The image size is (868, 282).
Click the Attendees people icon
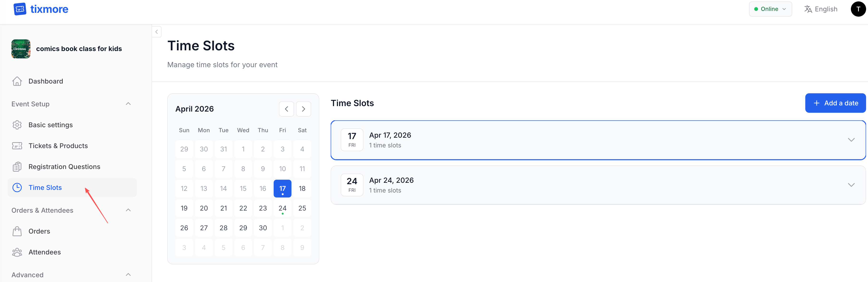[17, 252]
